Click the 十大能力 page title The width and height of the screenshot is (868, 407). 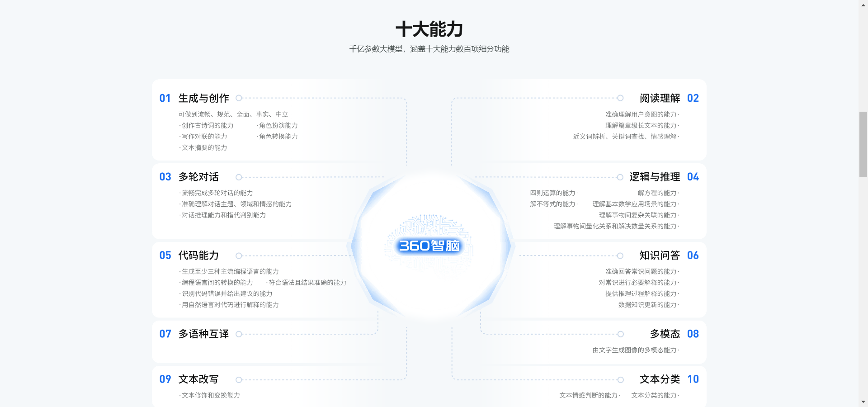tap(429, 29)
